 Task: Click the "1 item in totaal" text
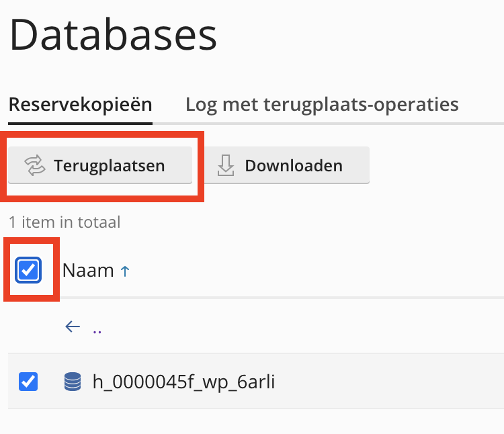[x=65, y=222]
